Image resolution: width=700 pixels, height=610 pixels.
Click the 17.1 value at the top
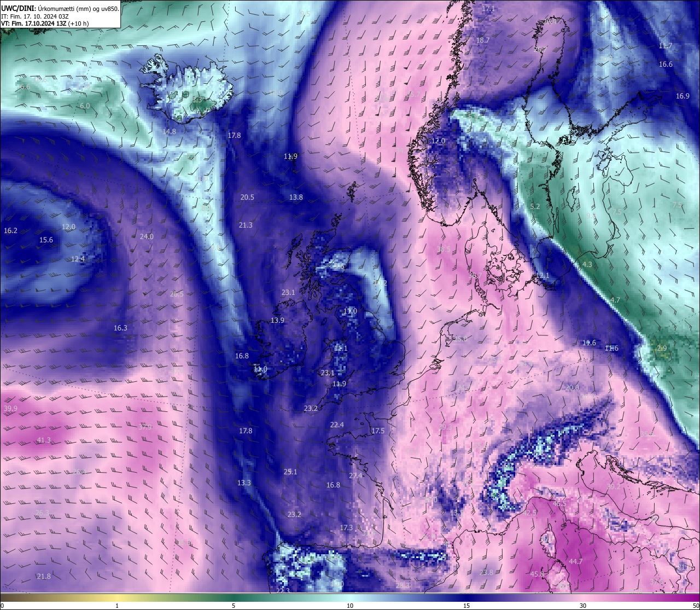(x=488, y=9)
